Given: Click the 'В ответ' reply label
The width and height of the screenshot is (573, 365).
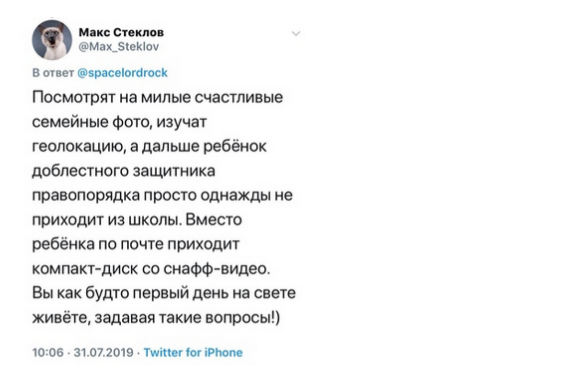Looking at the screenshot, I should pyautogui.click(x=53, y=73).
